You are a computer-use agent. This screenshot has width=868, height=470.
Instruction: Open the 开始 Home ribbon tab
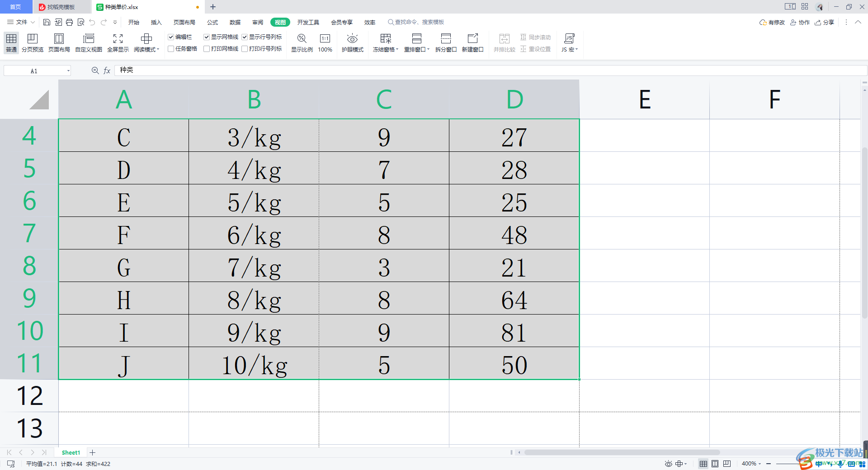pos(134,22)
